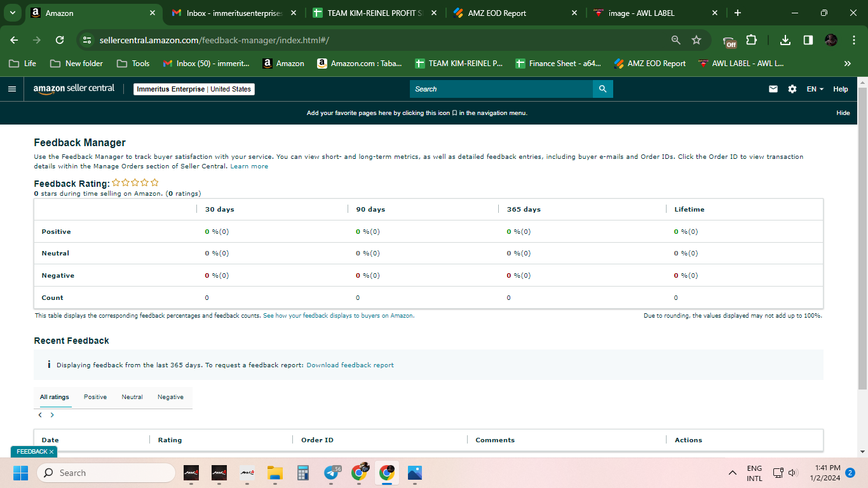Hide the favorite pages banner
This screenshot has height=488, width=868.
point(843,113)
